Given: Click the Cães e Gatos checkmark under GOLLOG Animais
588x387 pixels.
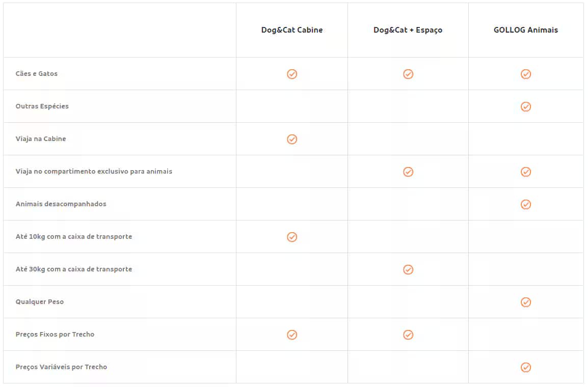Looking at the screenshot, I should (526, 74).
